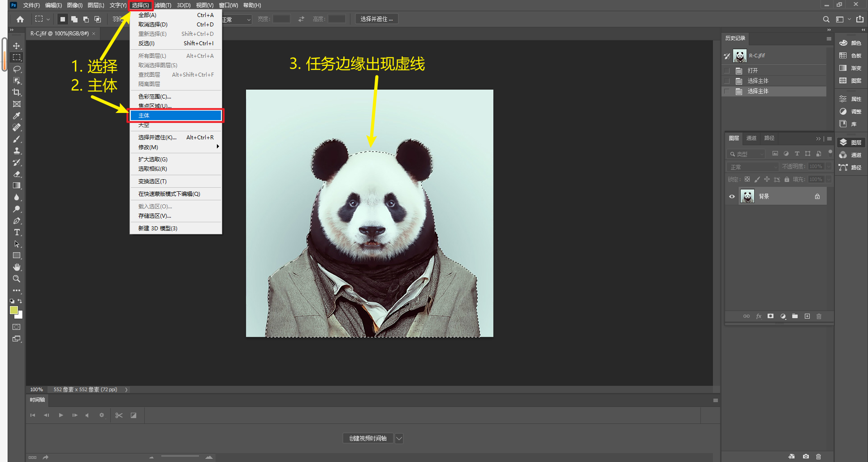Select the Clone Stamp tool

(17, 151)
